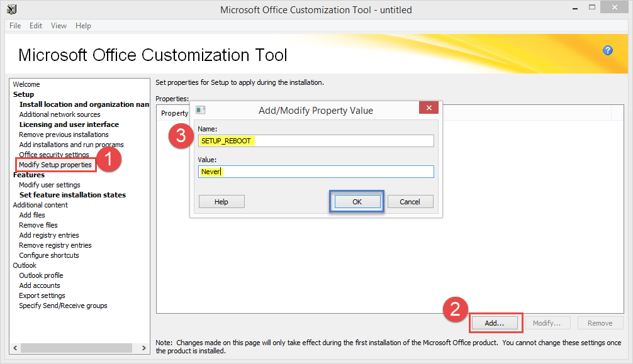Image resolution: width=633 pixels, height=364 pixels.
Task: Open Remove files
Action: tap(38, 225)
